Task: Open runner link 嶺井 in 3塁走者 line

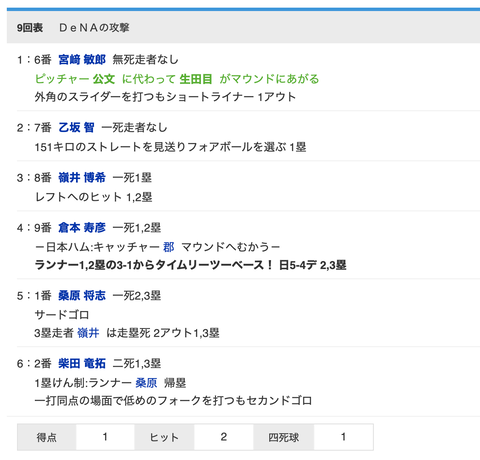Action: tap(88, 333)
